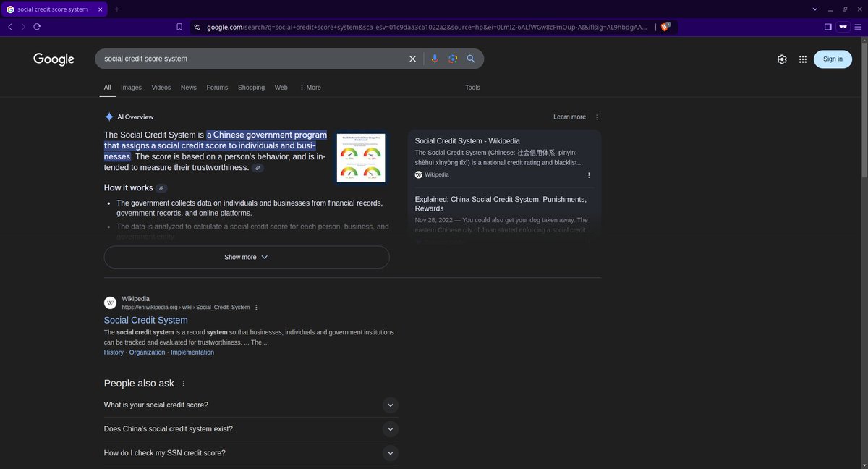Switch to the Images tab

click(x=131, y=88)
